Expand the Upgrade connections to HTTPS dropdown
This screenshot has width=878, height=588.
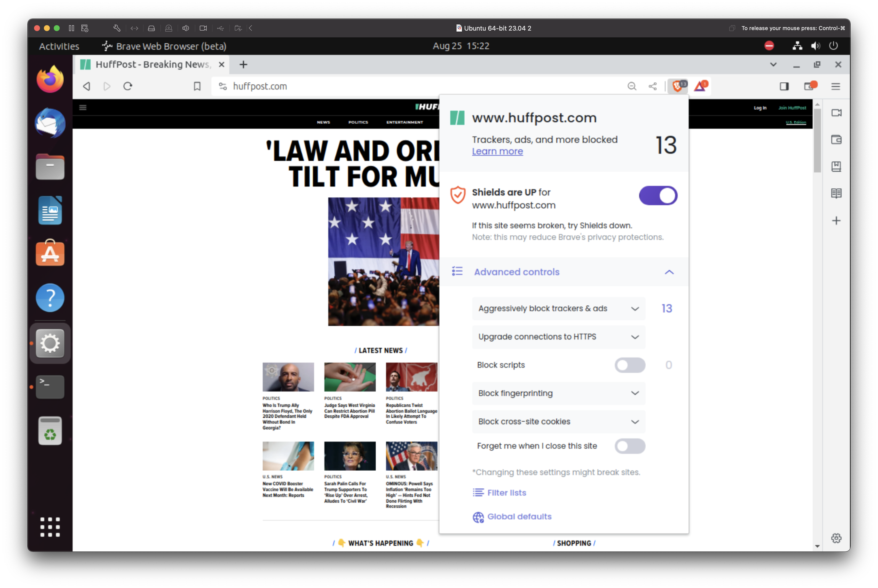tap(635, 337)
